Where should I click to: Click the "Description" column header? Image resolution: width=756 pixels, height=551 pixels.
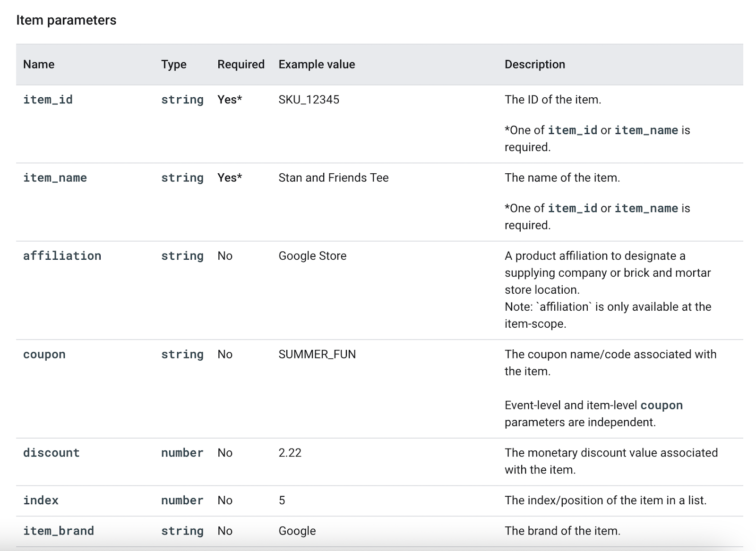534,64
